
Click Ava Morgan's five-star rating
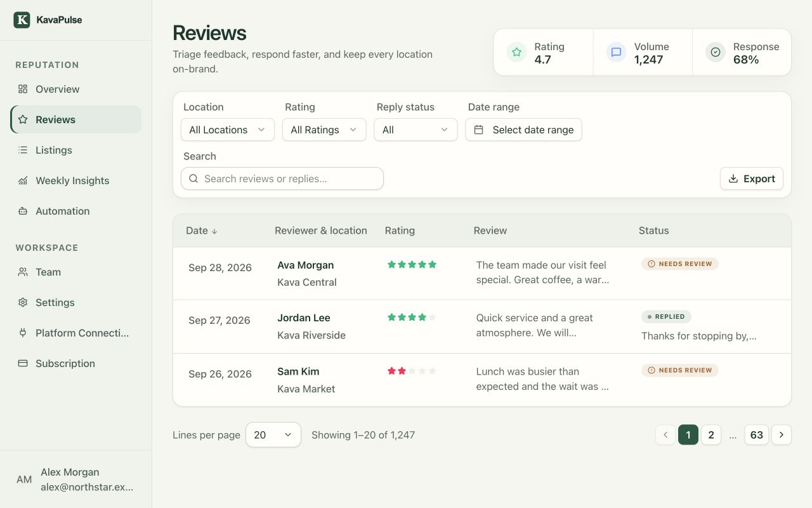(412, 264)
